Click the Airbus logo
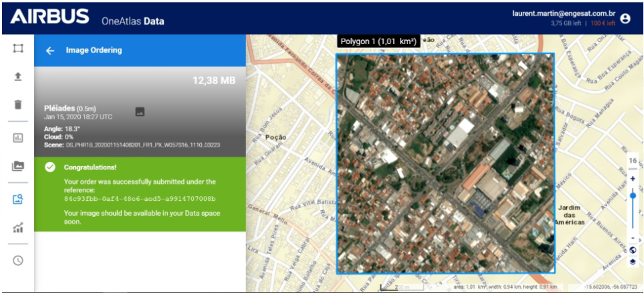 tap(49, 17)
